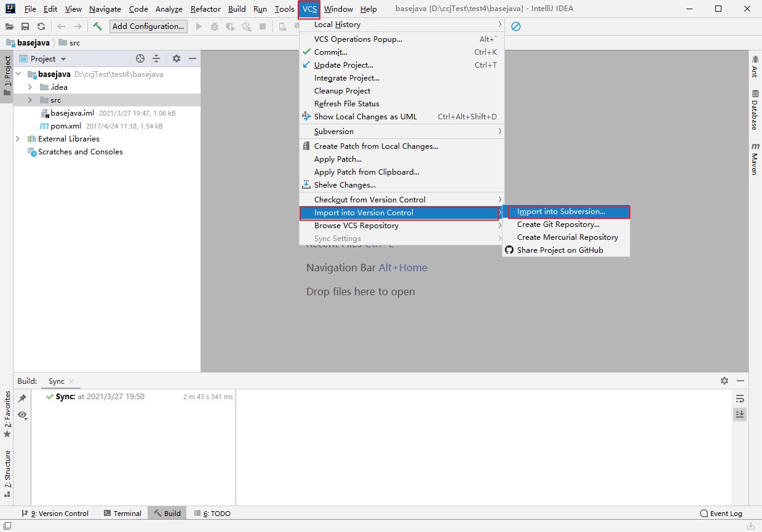Click the Save All floppy icon

pyautogui.click(x=25, y=26)
